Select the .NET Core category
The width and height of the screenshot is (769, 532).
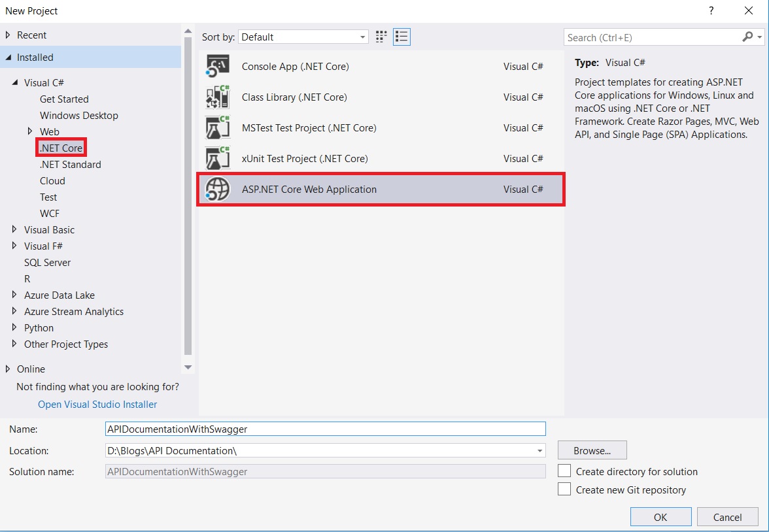(x=61, y=148)
